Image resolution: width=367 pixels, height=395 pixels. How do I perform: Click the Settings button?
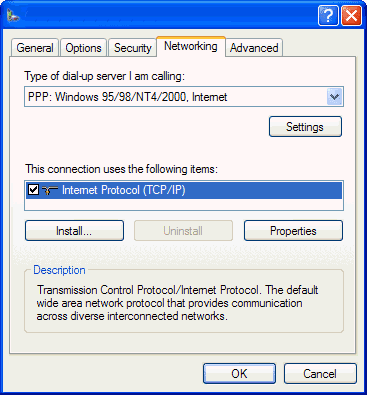coord(305,127)
